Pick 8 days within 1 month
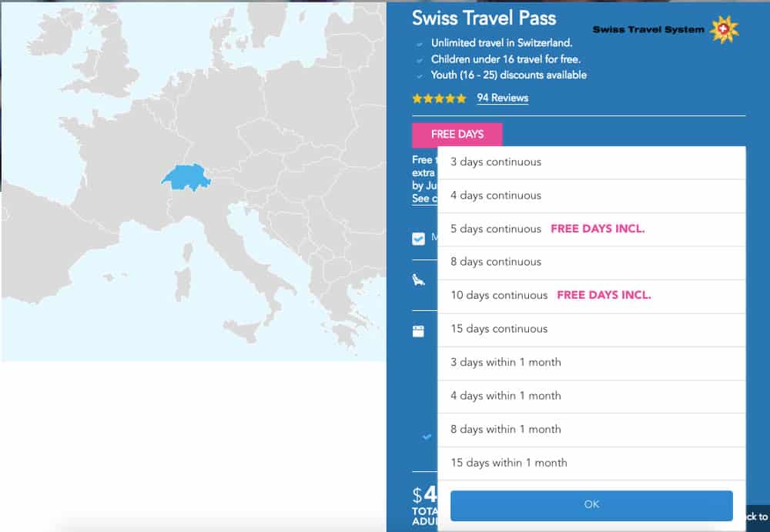 (591, 430)
